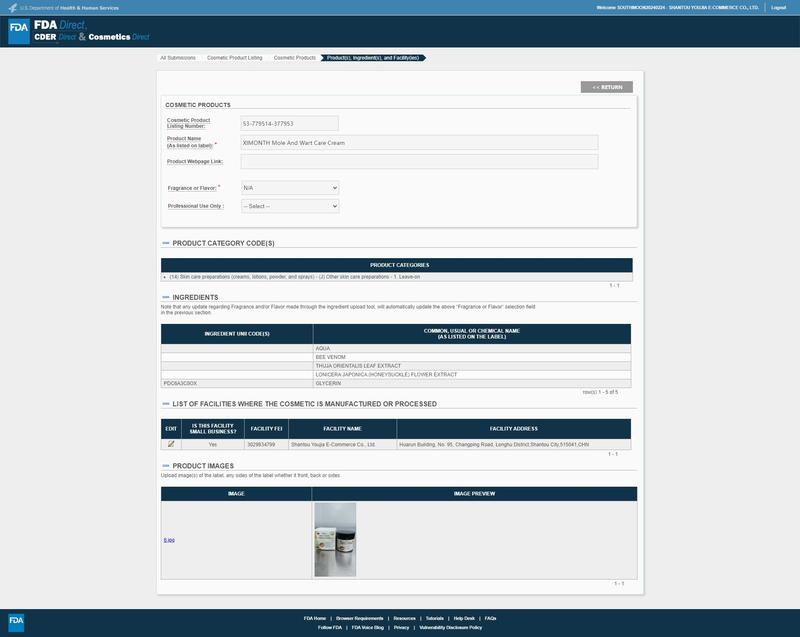
Task: Open the FDA Home footer link
Action: [x=315, y=618]
